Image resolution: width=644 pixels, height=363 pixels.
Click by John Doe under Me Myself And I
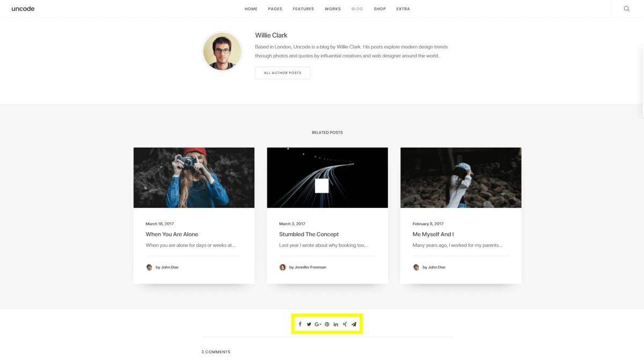434,267
